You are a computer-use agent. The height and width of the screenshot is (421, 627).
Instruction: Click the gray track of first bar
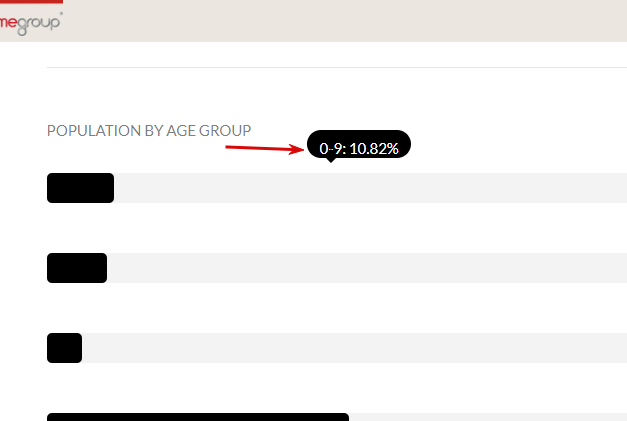point(370,188)
